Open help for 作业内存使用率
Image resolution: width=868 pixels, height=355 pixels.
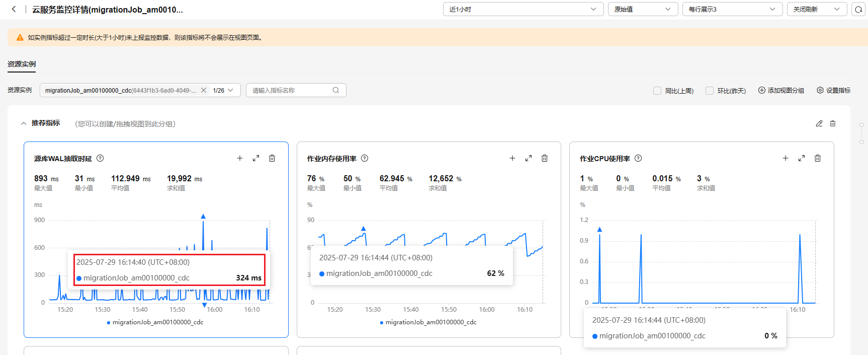365,158
